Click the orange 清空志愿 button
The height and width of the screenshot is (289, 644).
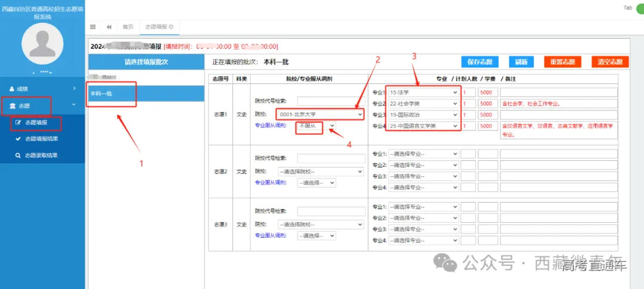tap(610, 62)
